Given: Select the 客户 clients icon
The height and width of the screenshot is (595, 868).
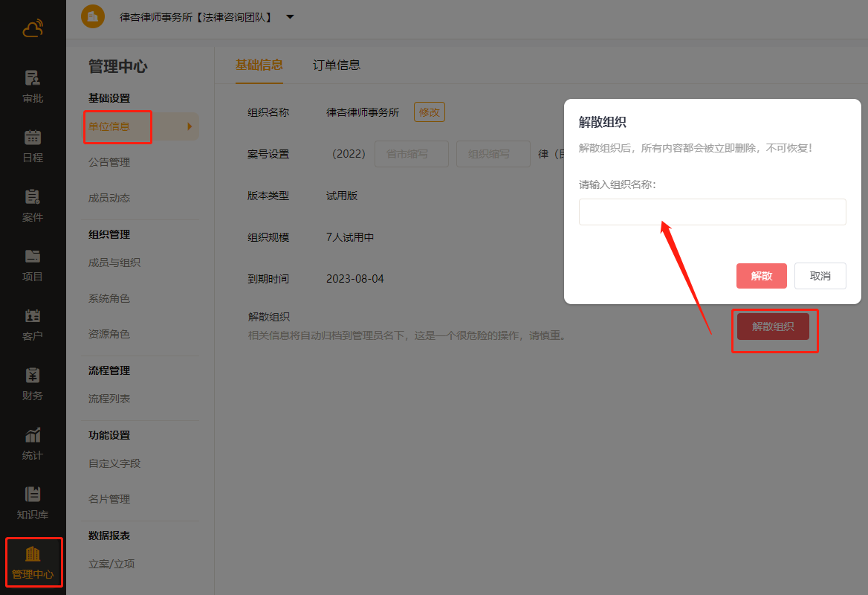Looking at the screenshot, I should 33,316.
